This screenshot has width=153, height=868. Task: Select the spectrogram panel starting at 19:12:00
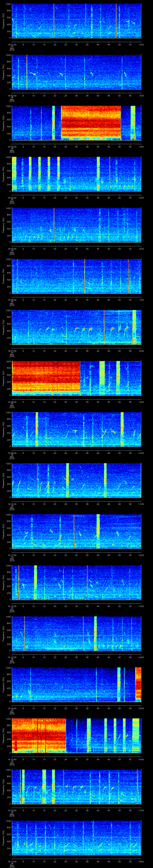pyautogui.click(x=77, y=582)
